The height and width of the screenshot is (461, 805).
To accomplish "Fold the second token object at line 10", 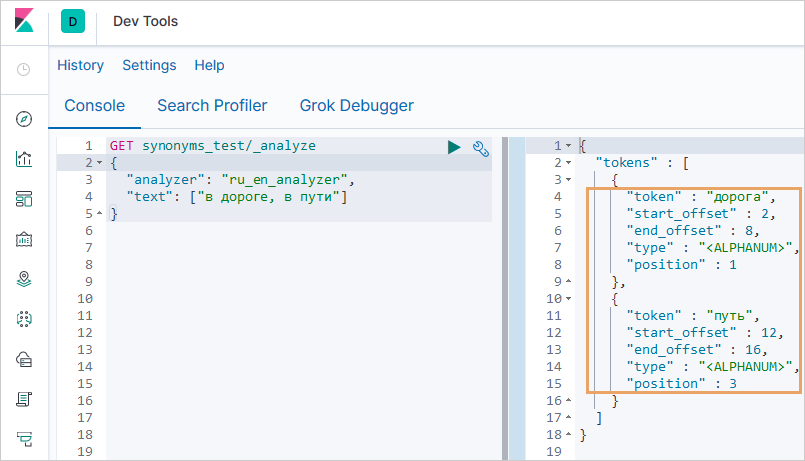I will click(568, 299).
